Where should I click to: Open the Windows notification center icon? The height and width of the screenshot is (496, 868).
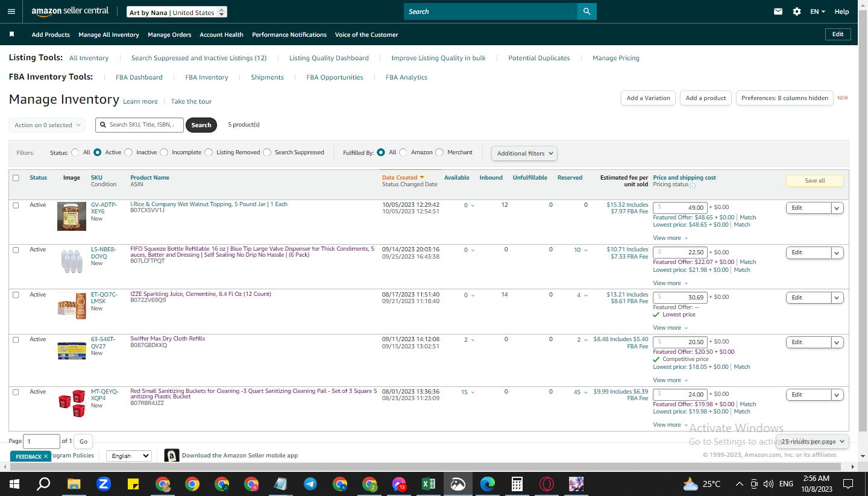tap(848, 484)
